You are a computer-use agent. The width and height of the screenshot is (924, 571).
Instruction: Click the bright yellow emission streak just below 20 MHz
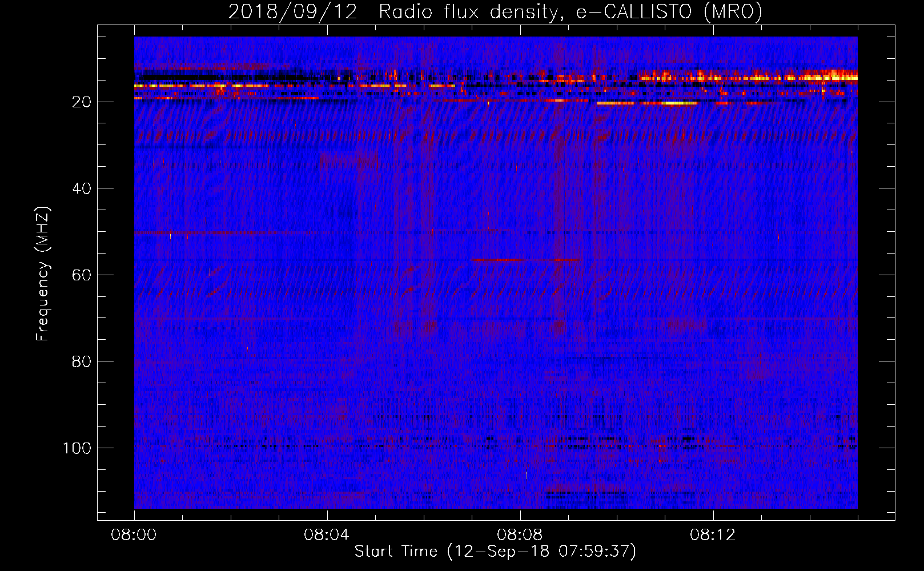pyautogui.click(x=647, y=103)
